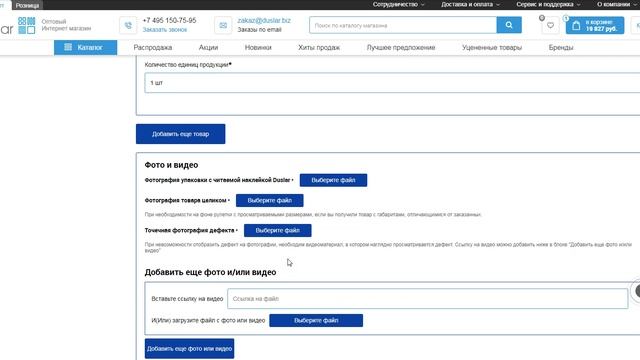Image resolution: width=640 pixels, height=360 pixels.
Task: Click the phone number +7 495 150-75-95
Action: [169, 20]
